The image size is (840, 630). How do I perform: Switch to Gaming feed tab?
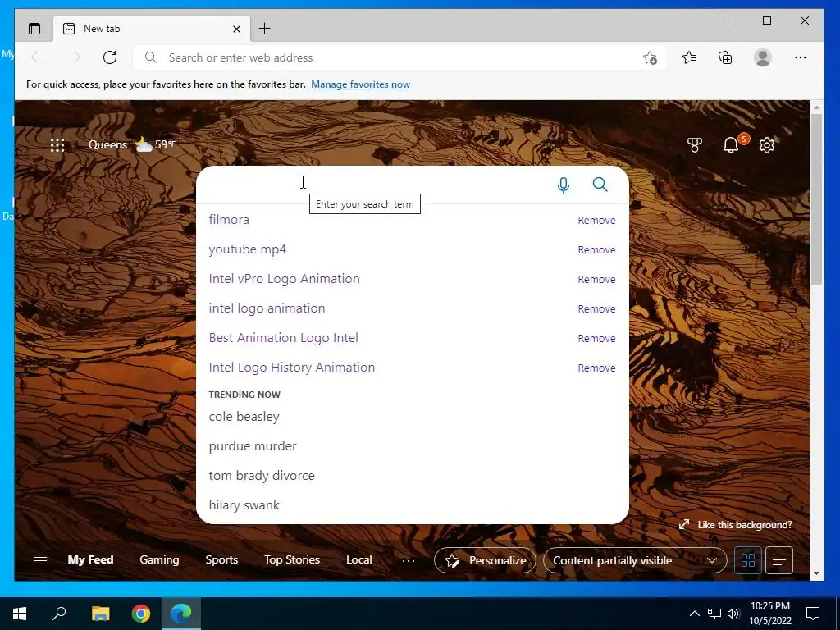point(159,559)
